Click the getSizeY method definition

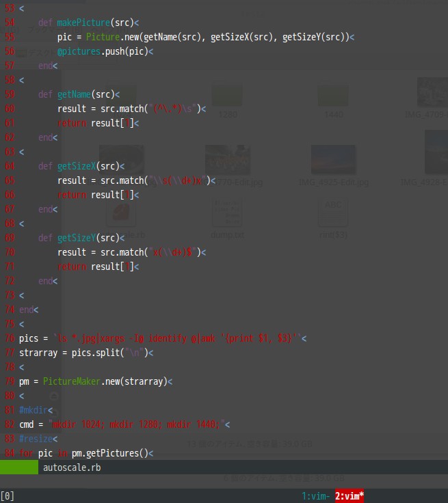point(77,238)
